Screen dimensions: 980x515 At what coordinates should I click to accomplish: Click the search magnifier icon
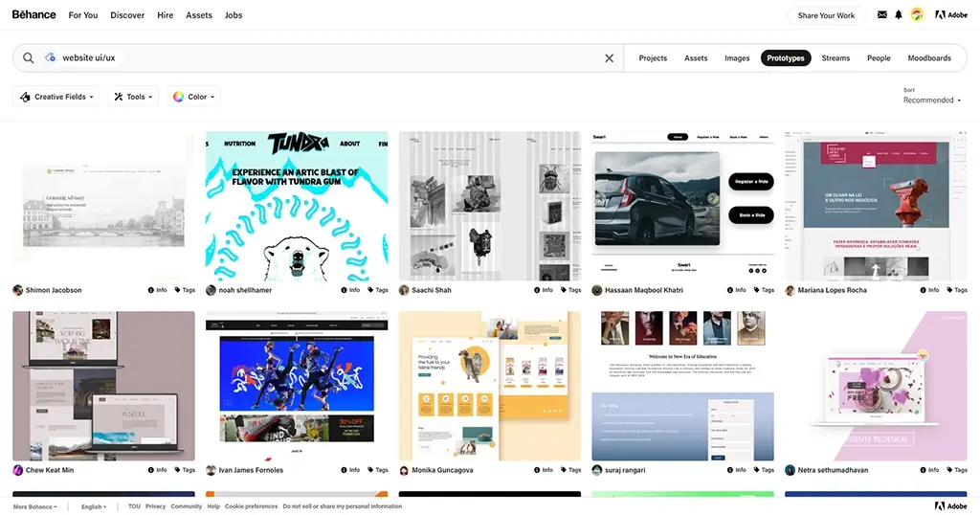point(28,58)
